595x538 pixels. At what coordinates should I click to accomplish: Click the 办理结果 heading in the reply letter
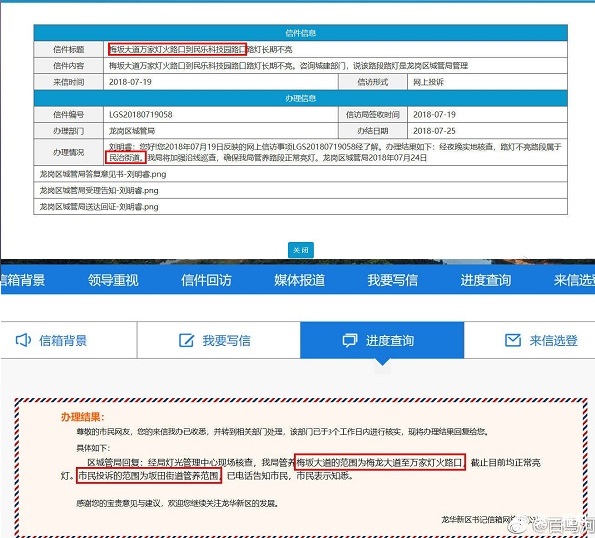click(82, 417)
